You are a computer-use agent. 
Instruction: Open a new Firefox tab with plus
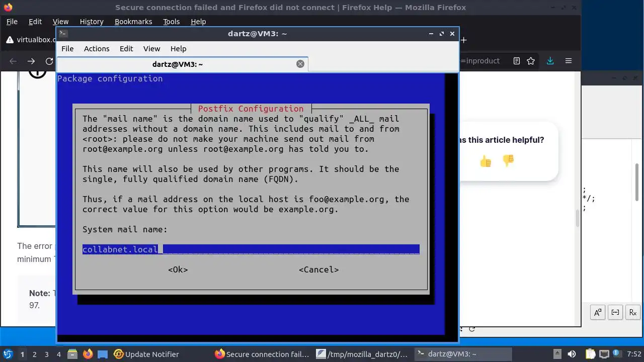tap(463, 40)
